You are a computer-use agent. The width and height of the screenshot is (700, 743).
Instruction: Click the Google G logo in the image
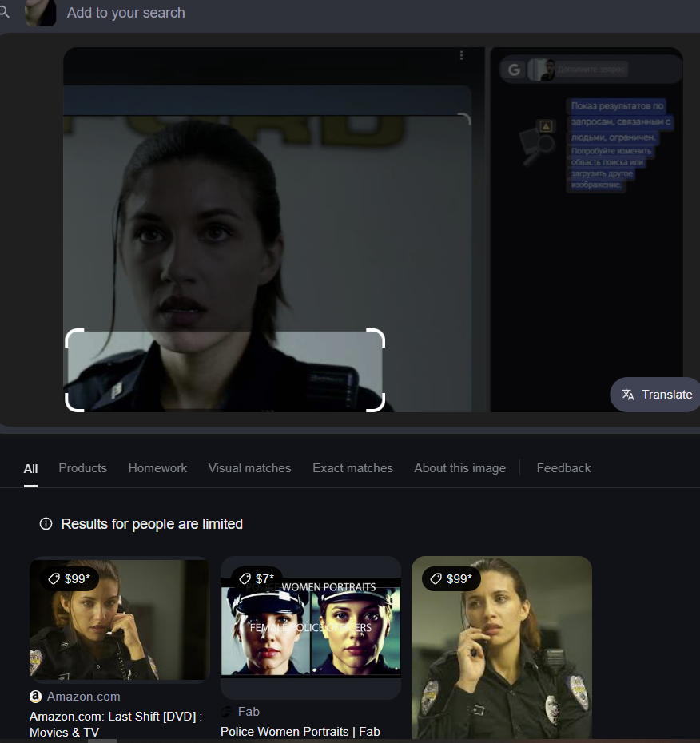(515, 70)
